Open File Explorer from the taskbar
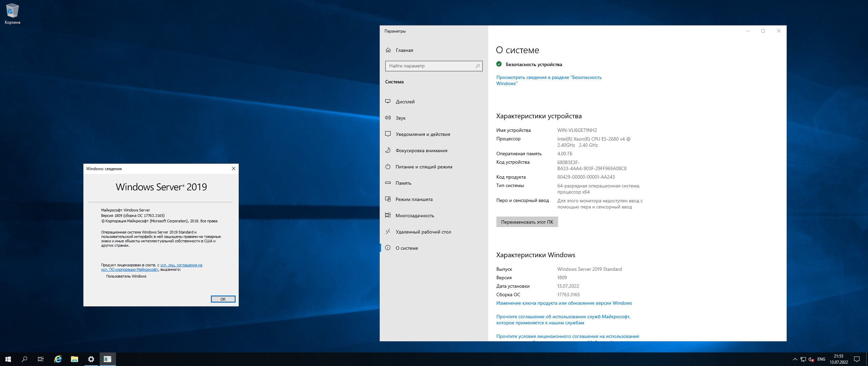 [x=74, y=359]
